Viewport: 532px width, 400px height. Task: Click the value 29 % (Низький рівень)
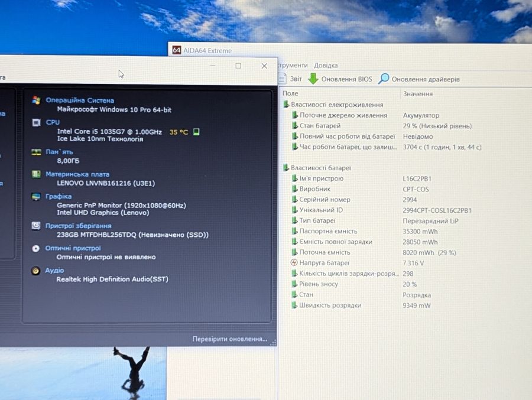[437, 126]
